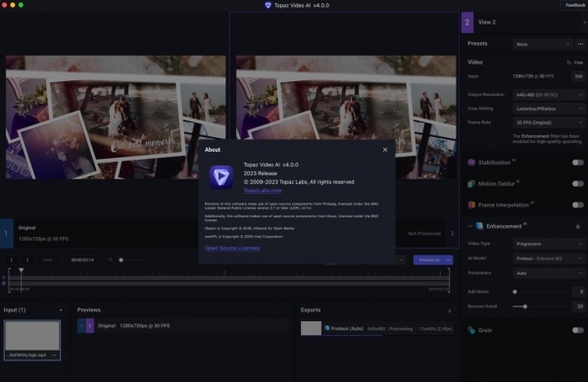Click the Exports panel options icon
The height and width of the screenshot is (382, 588).
[x=450, y=310]
